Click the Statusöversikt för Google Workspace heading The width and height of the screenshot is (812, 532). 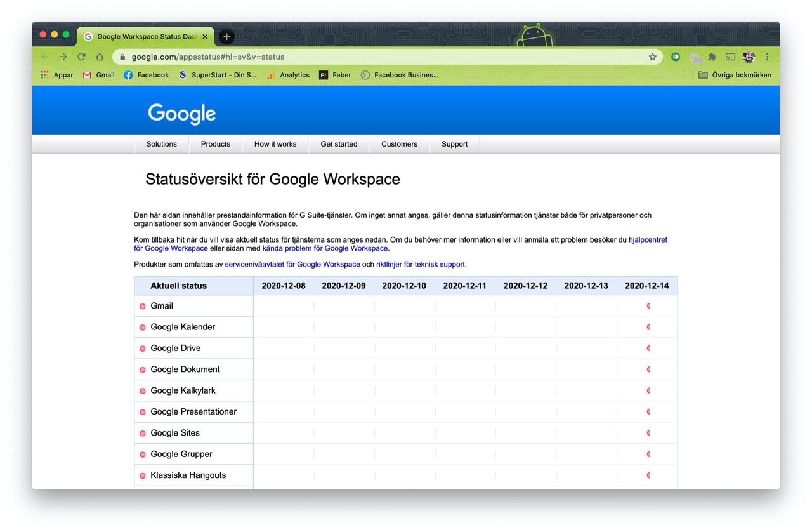click(x=273, y=180)
